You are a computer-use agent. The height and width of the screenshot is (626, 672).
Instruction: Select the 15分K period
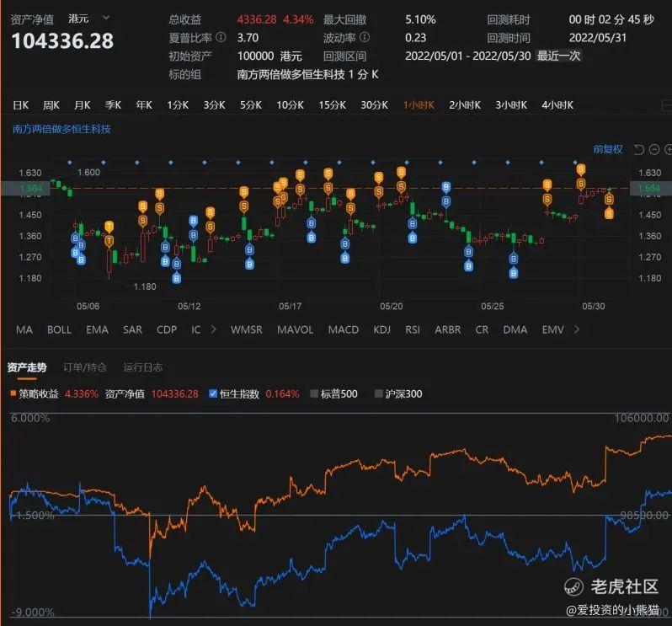[x=332, y=105]
